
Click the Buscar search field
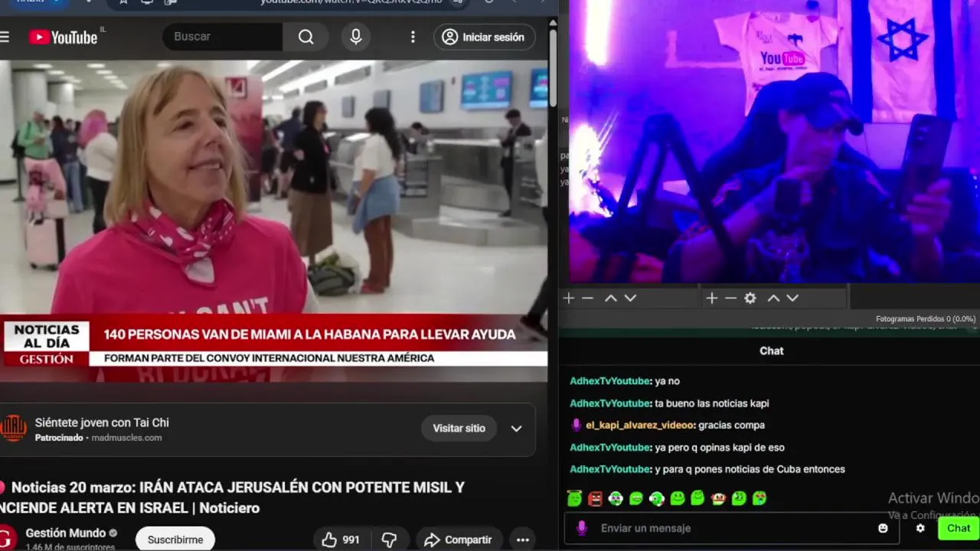tap(223, 37)
